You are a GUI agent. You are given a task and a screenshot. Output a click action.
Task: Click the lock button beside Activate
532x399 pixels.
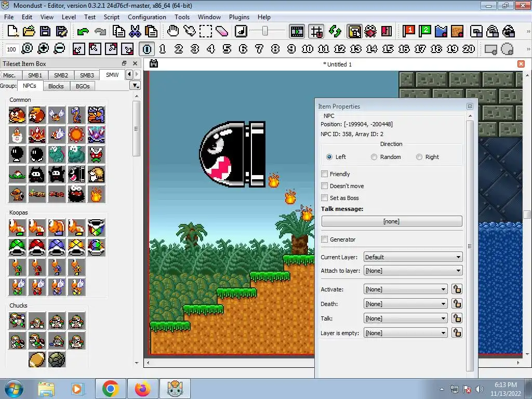point(457,289)
